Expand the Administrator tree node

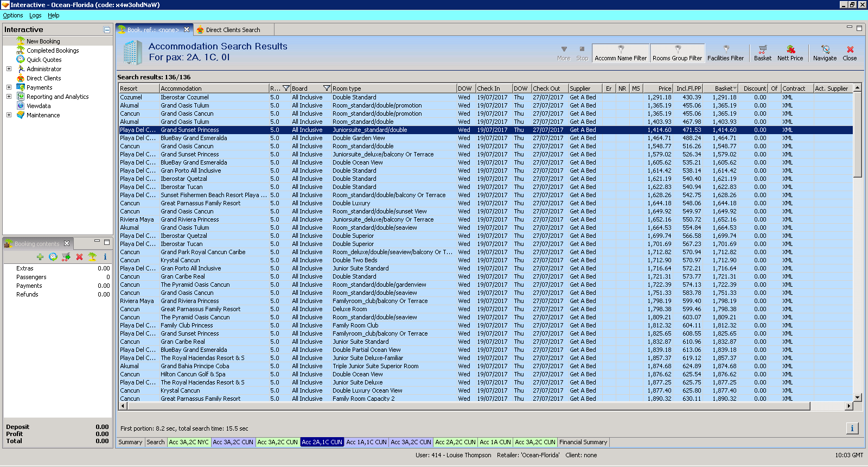point(9,69)
